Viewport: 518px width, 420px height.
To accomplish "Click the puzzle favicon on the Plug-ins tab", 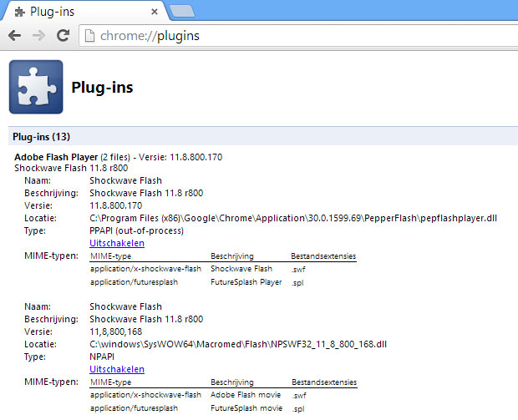I will tap(20, 13).
